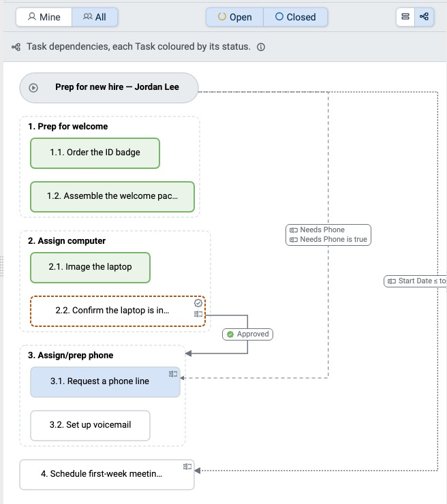Click the green check icon in the Approved label

pyautogui.click(x=230, y=334)
